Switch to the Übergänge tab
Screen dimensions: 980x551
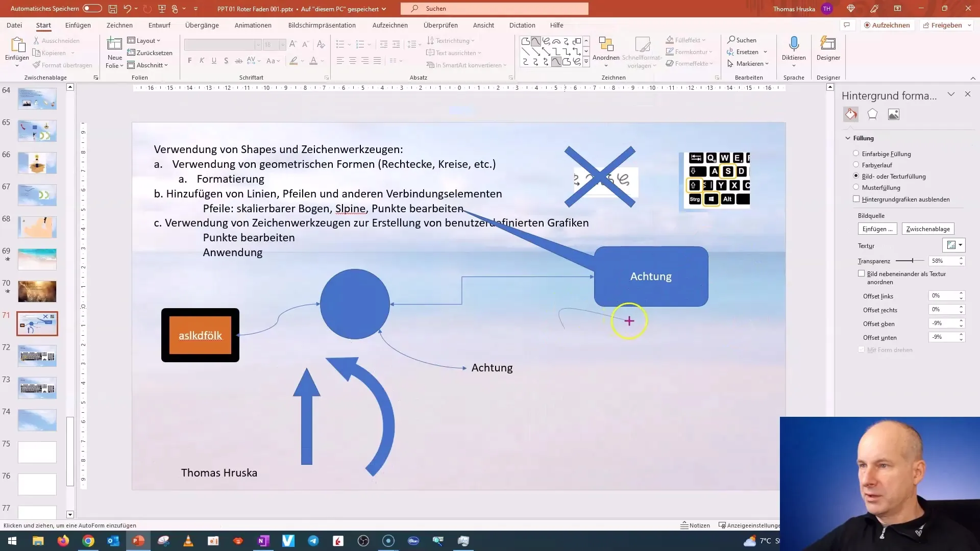tap(202, 25)
